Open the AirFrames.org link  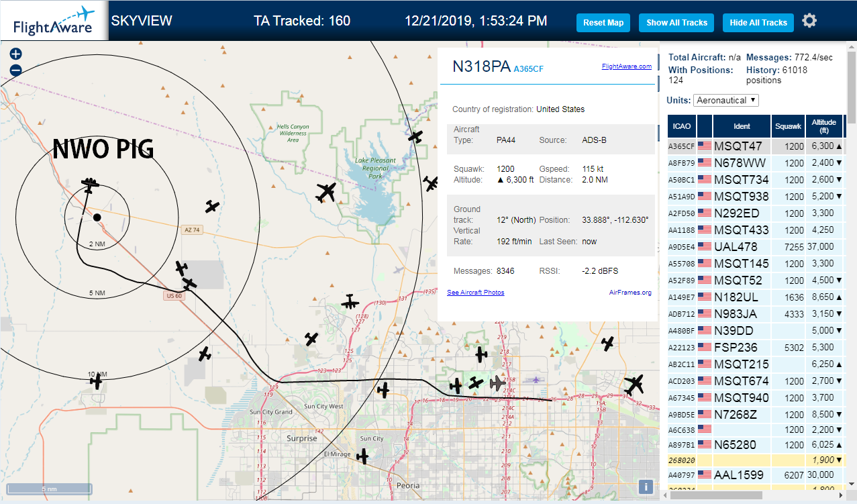pyautogui.click(x=630, y=292)
